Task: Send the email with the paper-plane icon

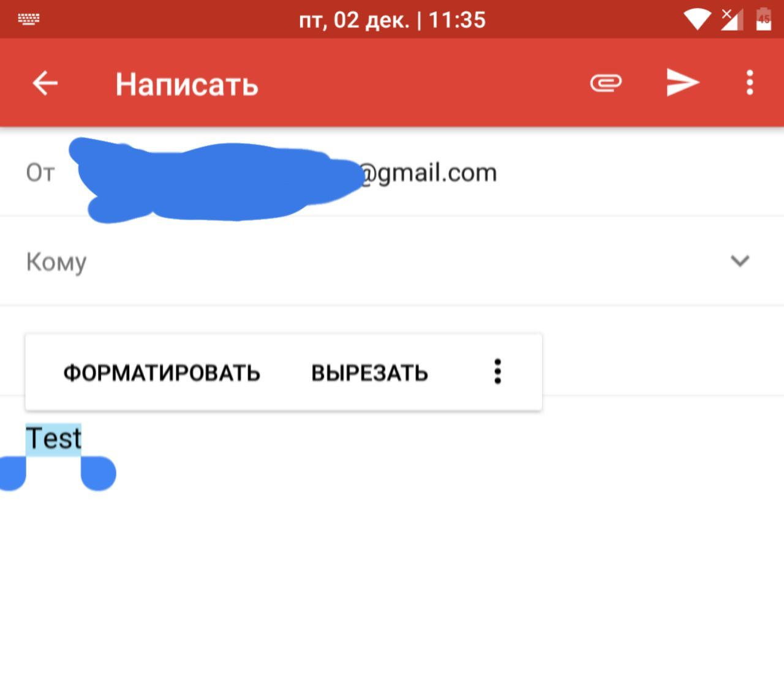Action: click(x=683, y=83)
